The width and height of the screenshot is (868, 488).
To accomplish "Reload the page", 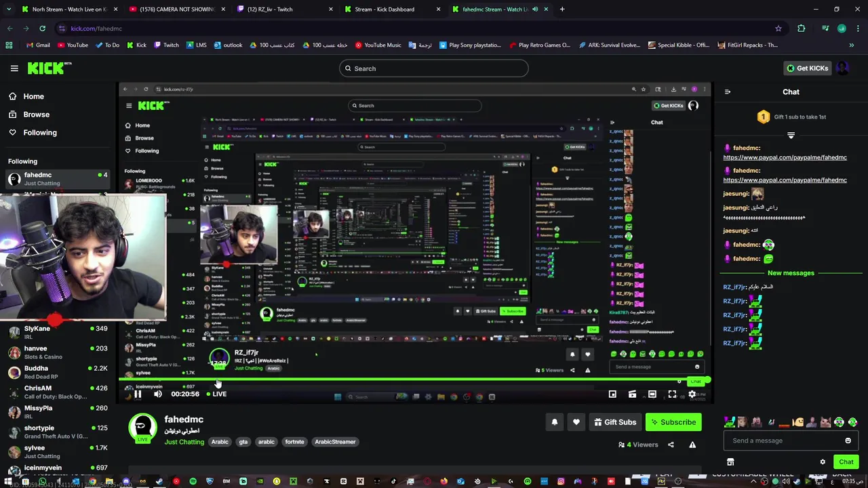I will click(42, 28).
